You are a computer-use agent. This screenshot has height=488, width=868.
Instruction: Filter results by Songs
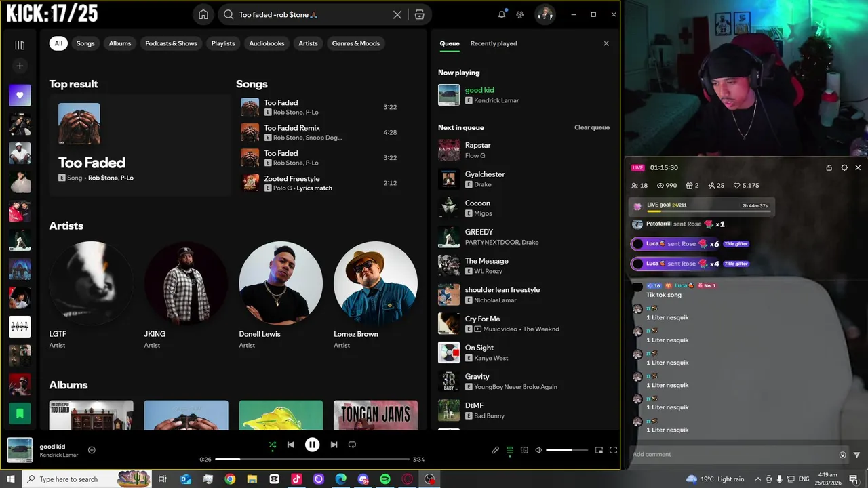tap(85, 43)
